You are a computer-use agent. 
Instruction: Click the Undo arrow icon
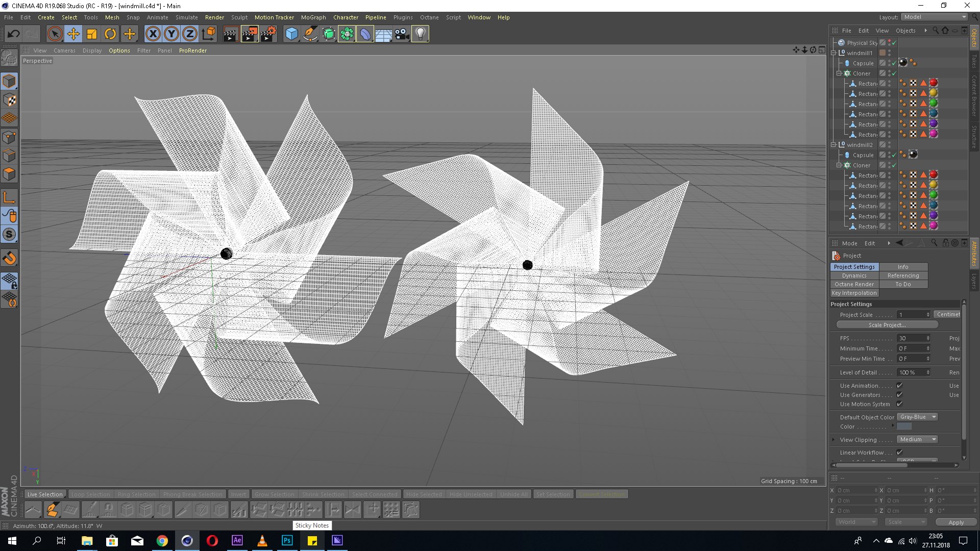(14, 34)
